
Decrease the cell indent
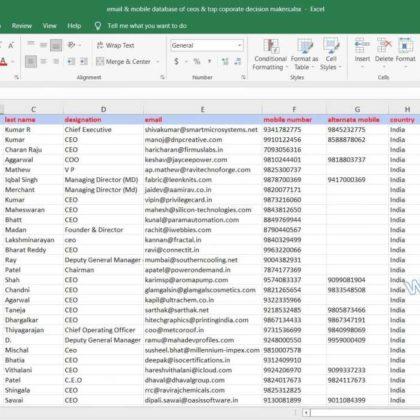click(71, 61)
